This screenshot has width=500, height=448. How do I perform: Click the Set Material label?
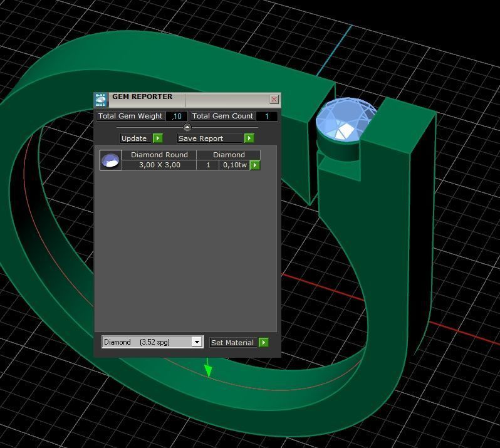pos(232,343)
